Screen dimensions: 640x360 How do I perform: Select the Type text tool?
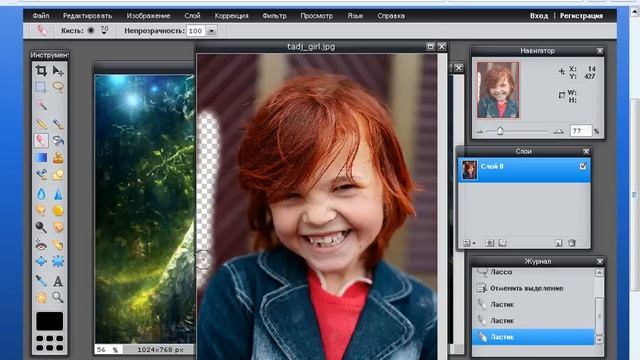[x=58, y=281]
